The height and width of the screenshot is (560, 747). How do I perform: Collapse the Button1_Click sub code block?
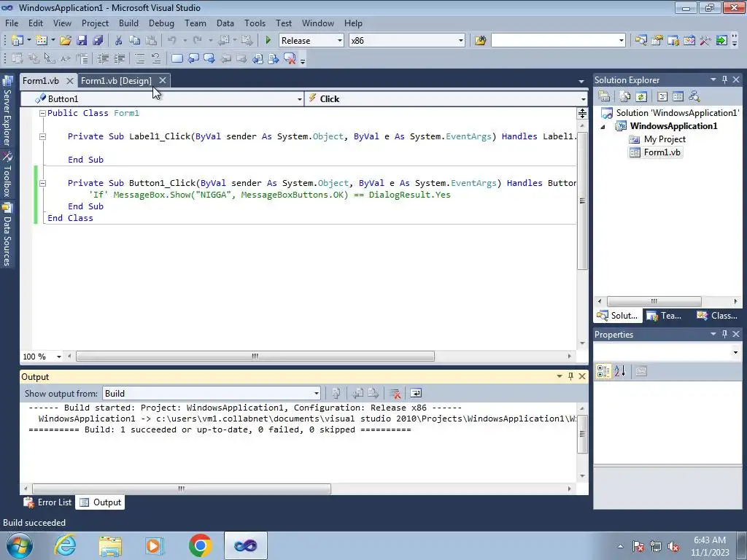(x=42, y=183)
